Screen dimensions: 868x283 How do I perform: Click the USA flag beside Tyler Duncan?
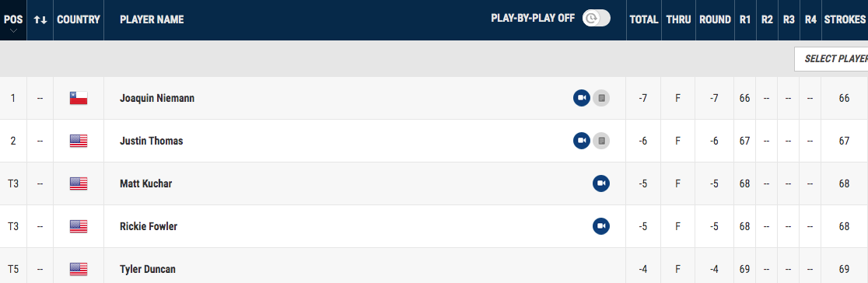click(79, 269)
